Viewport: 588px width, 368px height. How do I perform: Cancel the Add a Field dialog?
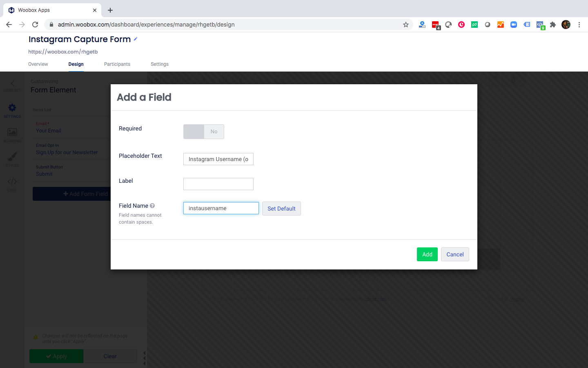(455, 254)
